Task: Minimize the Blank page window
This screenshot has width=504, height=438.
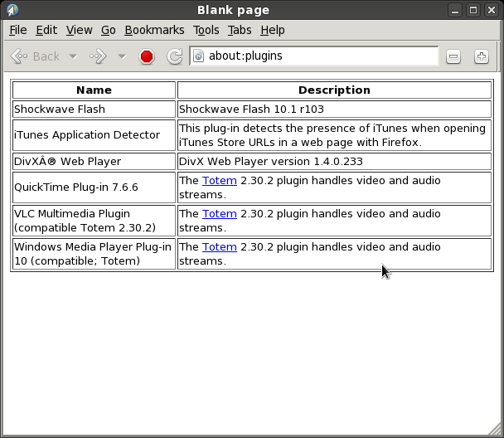Action: click(x=455, y=10)
